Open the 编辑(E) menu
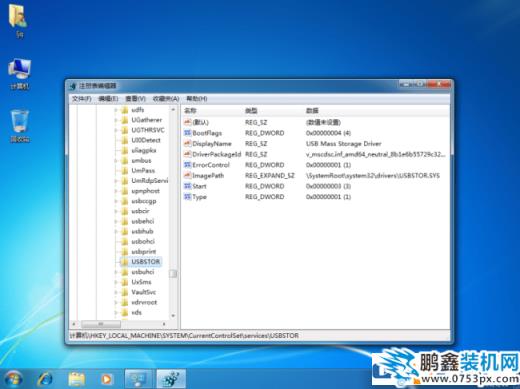520x389 pixels. pos(108,99)
